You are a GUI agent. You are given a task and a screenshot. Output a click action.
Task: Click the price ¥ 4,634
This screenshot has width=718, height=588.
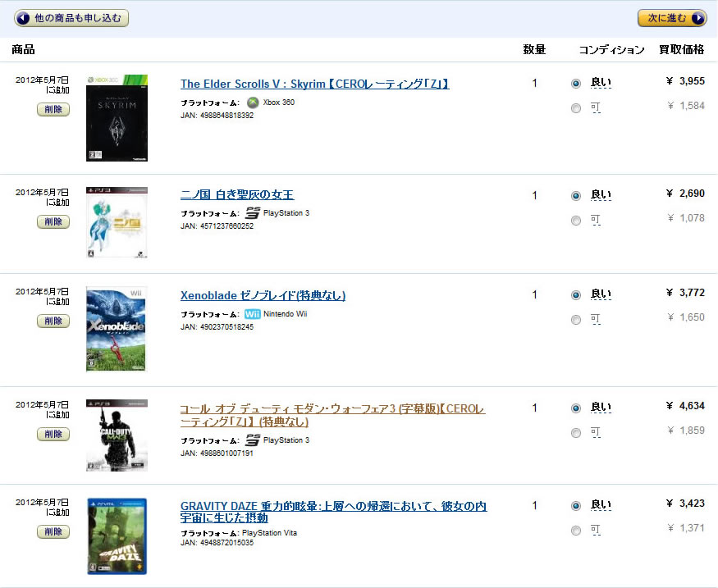point(685,405)
